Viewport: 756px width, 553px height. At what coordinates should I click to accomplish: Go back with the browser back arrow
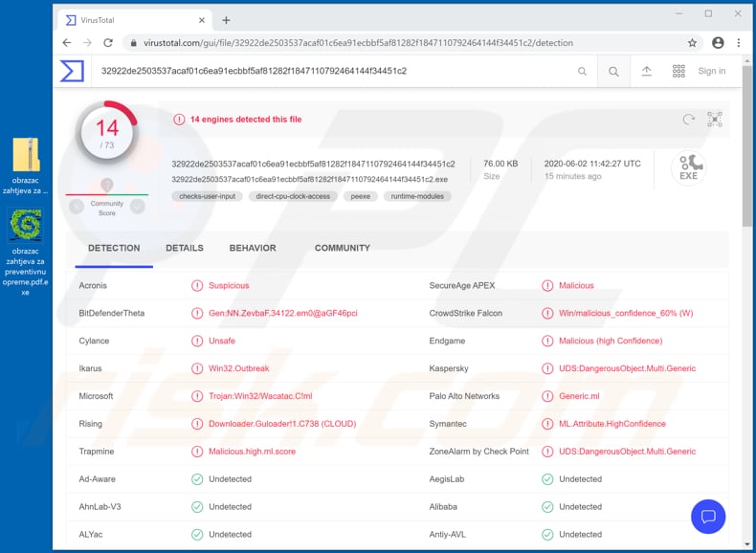click(x=67, y=43)
